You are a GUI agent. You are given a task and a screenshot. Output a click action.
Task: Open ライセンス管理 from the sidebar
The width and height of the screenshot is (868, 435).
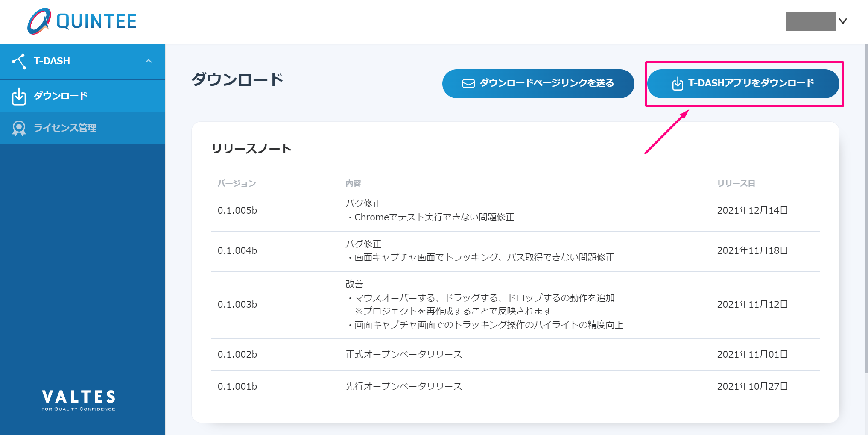pyautogui.click(x=66, y=127)
